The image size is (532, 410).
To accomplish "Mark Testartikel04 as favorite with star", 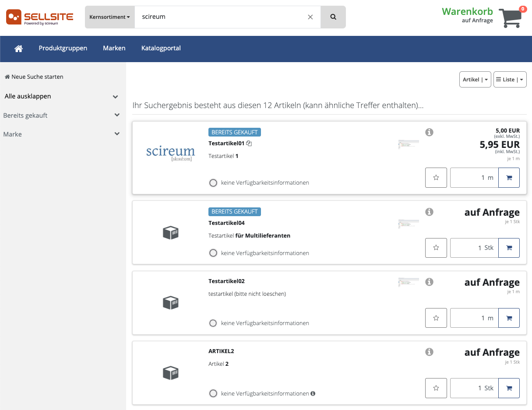I will (436, 248).
